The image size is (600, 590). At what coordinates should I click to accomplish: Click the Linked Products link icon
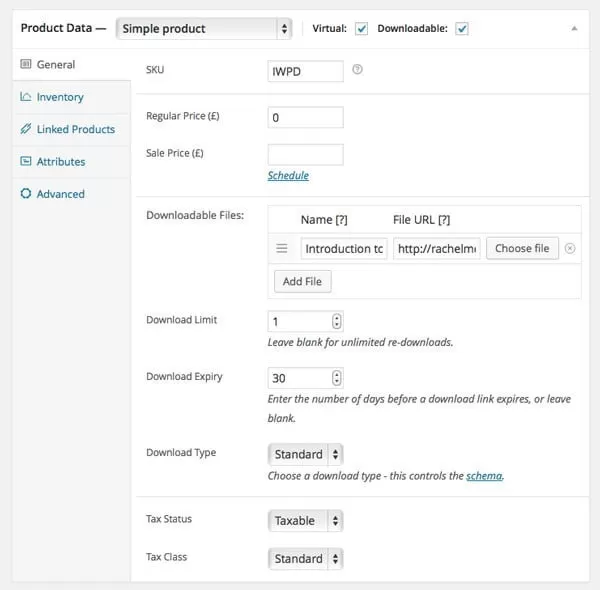[x=26, y=129]
